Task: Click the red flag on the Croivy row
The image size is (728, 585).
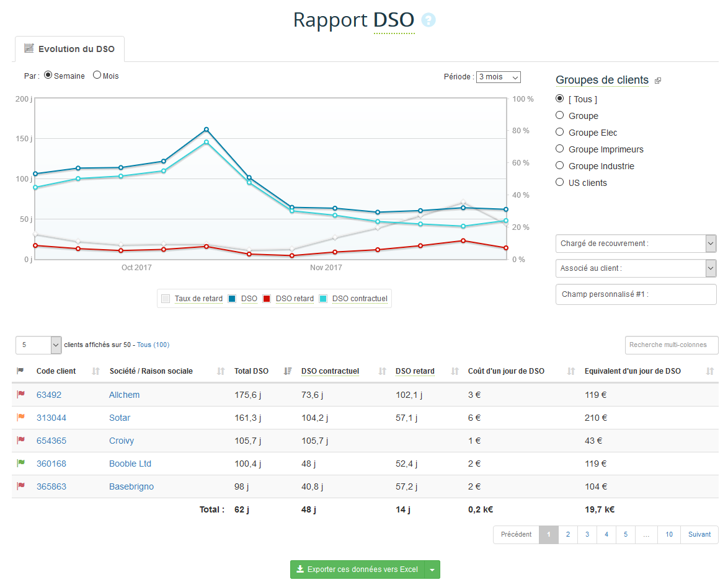Action: coord(21,440)
